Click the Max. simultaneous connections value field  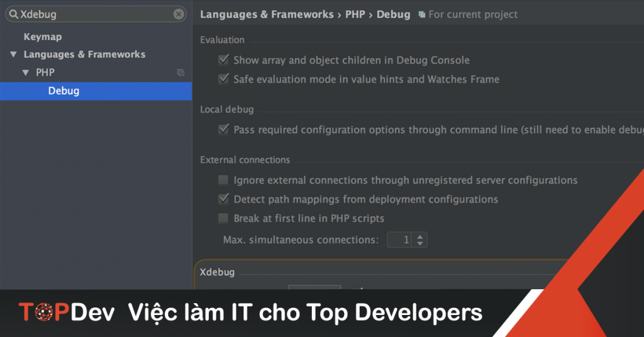tap(400, 240)
